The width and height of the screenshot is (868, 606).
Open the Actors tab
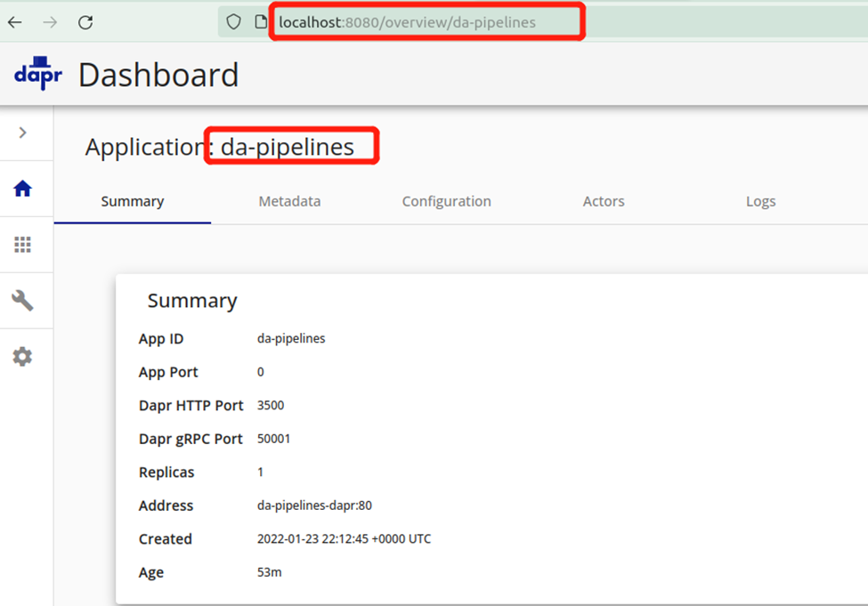(x=604, y=201)
